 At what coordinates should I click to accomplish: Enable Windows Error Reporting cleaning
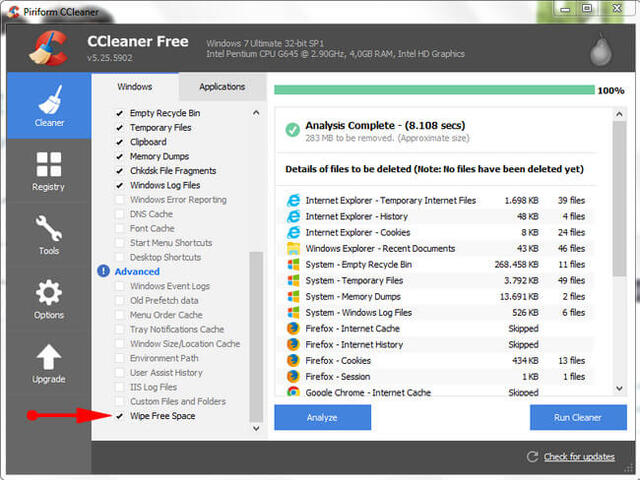tap(120, 200)
